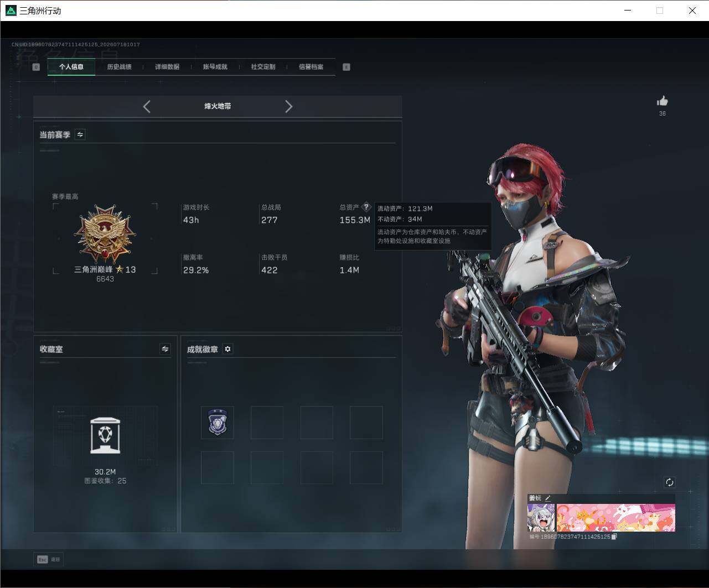Click the player avatar picture
The height and width of the screenshot is (588, 709).
(541, 518)
